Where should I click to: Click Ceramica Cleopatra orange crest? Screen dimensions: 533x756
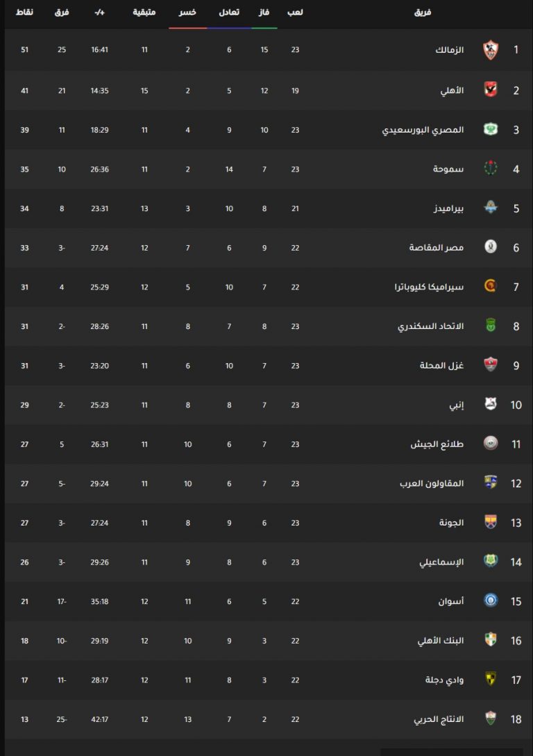tap(491, 287)
